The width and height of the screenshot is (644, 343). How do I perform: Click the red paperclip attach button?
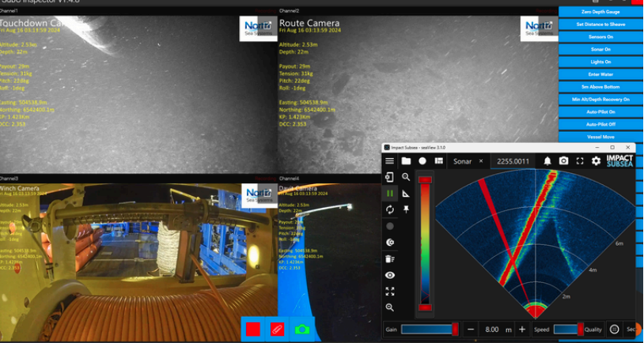[x=278, y=329]
